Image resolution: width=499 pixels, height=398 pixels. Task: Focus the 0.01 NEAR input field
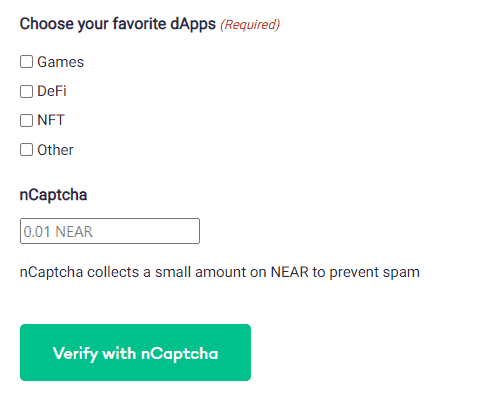pos(110,231)
